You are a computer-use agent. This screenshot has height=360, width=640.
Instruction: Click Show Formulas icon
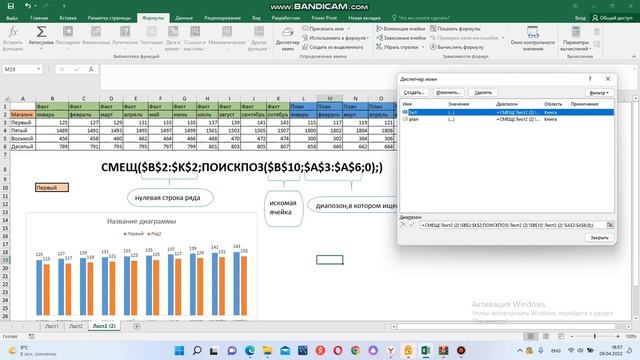tap(433, 29)
